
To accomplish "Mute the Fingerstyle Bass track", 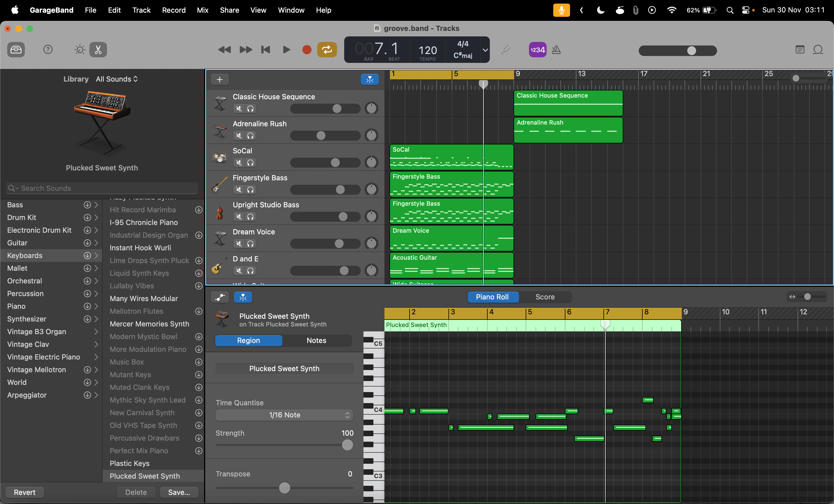I will (x=239, y=190).
